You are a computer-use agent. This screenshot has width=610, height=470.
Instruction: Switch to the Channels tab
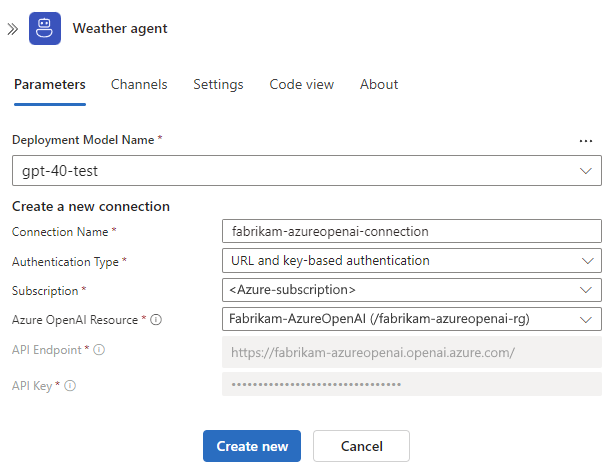tap(139, 84)
